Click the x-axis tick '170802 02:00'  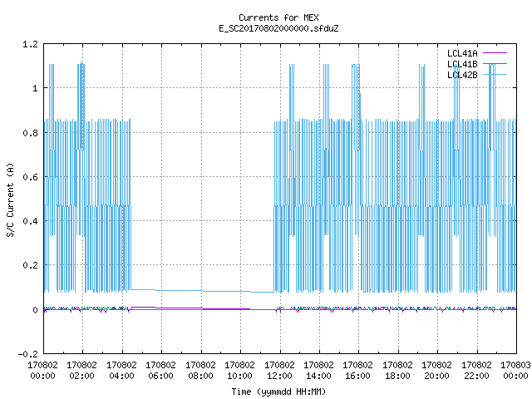(x=81, y=371)
